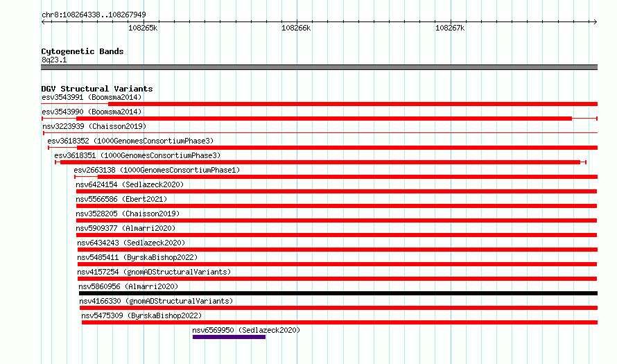Click the 108267k ruler label

(x=450, y=28)
